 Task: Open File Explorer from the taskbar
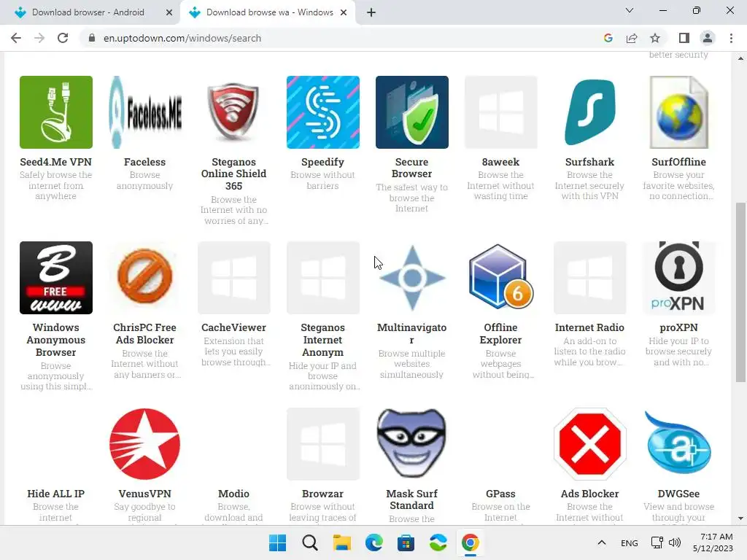click(341, 542)
